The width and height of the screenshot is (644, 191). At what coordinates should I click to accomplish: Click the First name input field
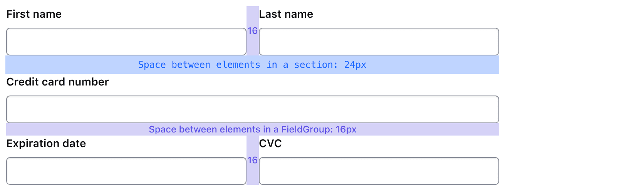coord(126,42)
